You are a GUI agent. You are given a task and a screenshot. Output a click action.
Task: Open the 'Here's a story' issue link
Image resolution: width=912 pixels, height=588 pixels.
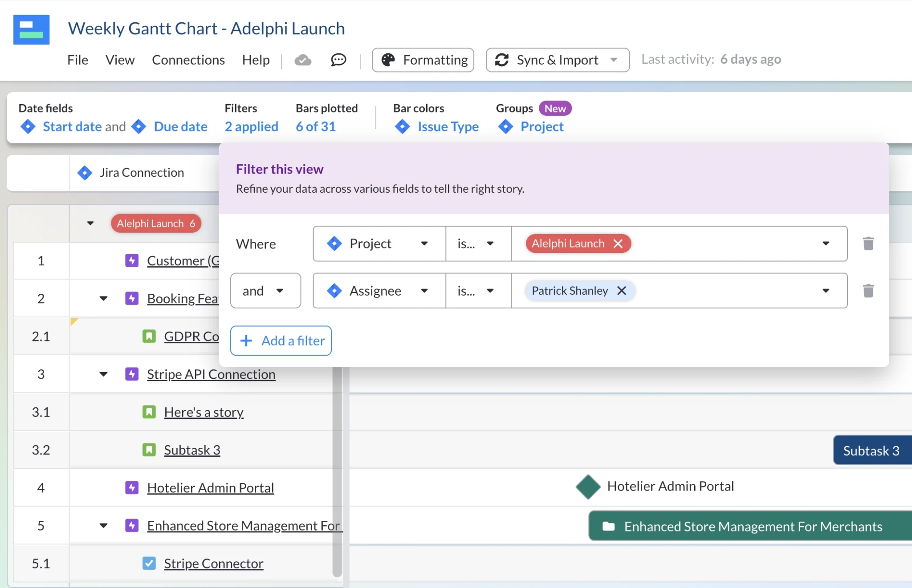click(x=204, y=412)
